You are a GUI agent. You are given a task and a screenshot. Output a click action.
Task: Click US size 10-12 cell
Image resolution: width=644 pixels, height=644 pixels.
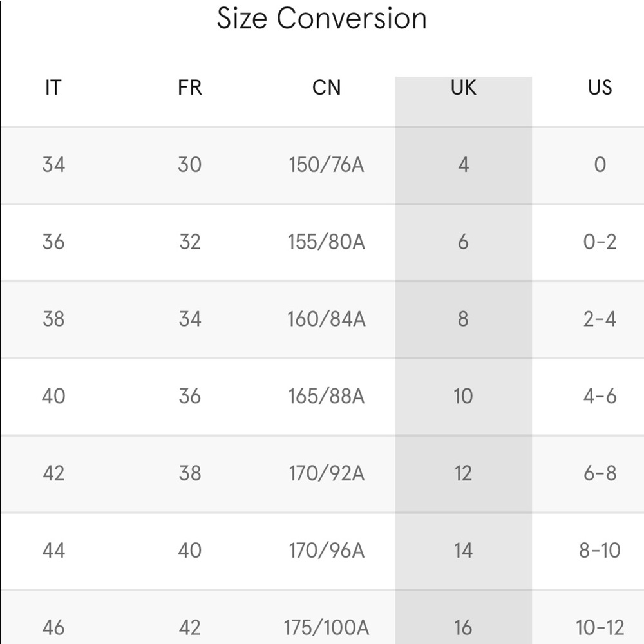600,627
